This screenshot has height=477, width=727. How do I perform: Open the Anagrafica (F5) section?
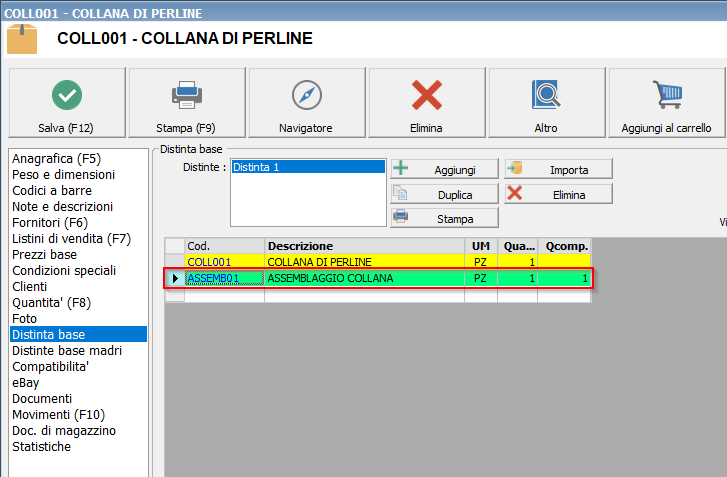point(56,158)
